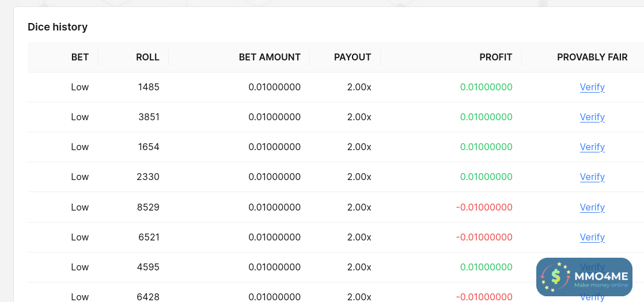The width and height of the screenshot is (644, 302).
Task: Click the PROFIT column header
Action: 495,57
